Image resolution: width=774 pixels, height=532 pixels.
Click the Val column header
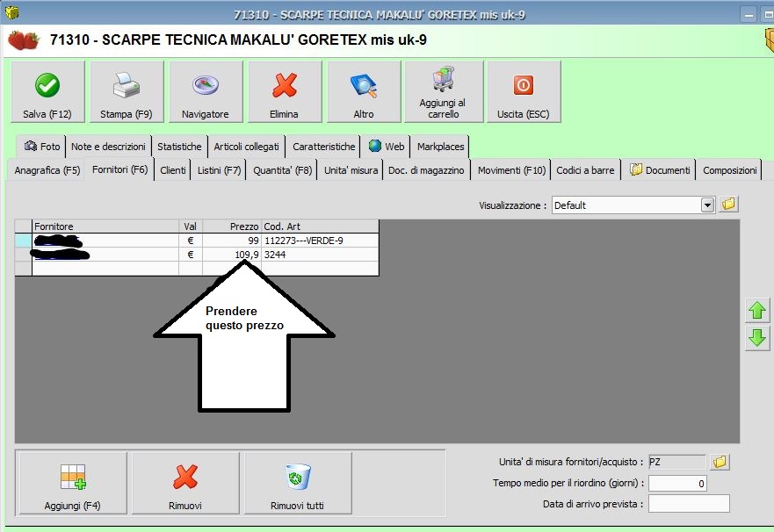(191, 226)
